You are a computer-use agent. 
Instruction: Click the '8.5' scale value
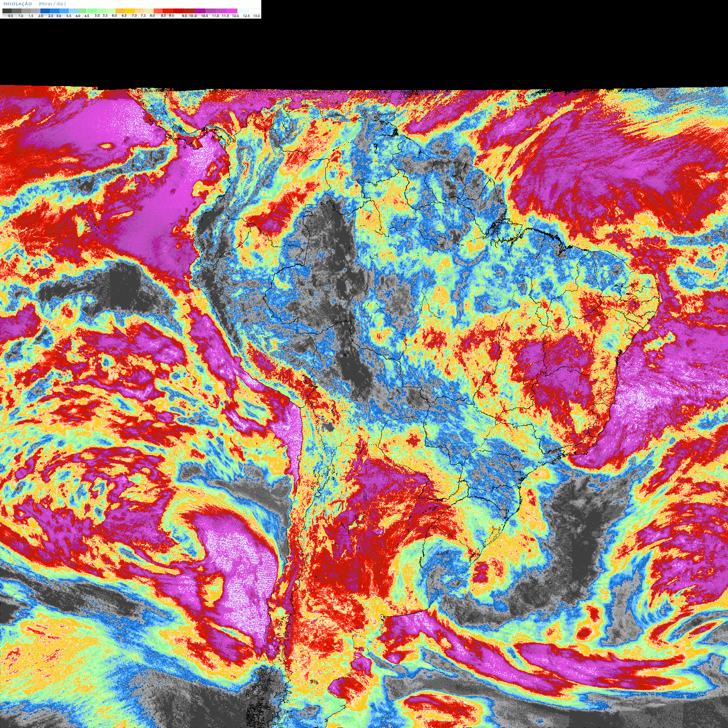click(163, 15)
